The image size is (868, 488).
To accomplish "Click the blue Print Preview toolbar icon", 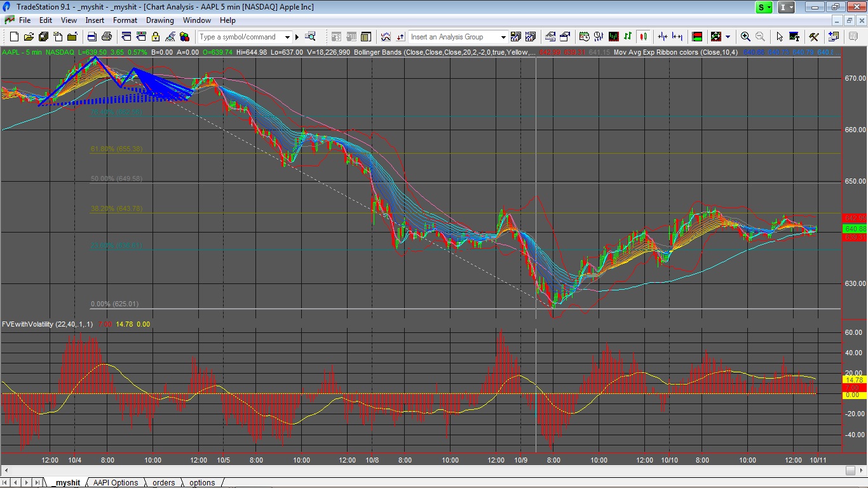I will coord(92,37).
